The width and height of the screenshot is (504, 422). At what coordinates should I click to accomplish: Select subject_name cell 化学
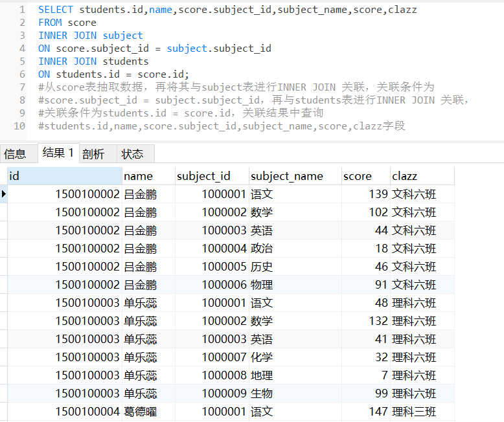[x=295, y=357]
